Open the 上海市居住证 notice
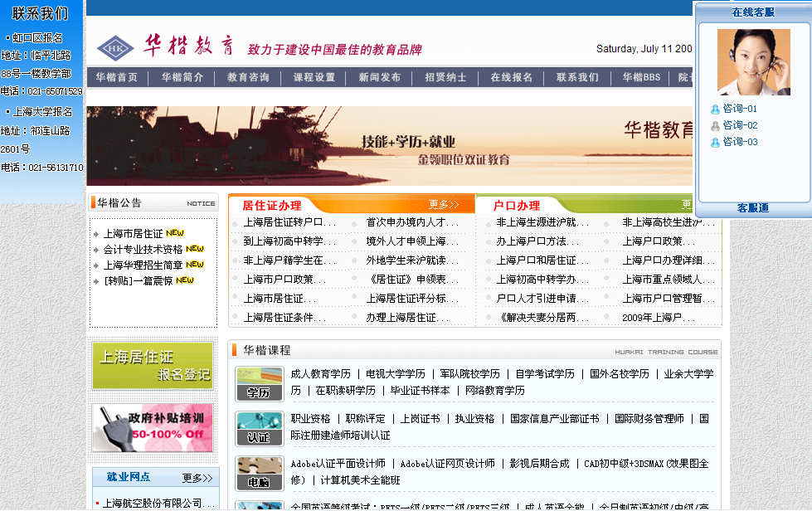 133,233
